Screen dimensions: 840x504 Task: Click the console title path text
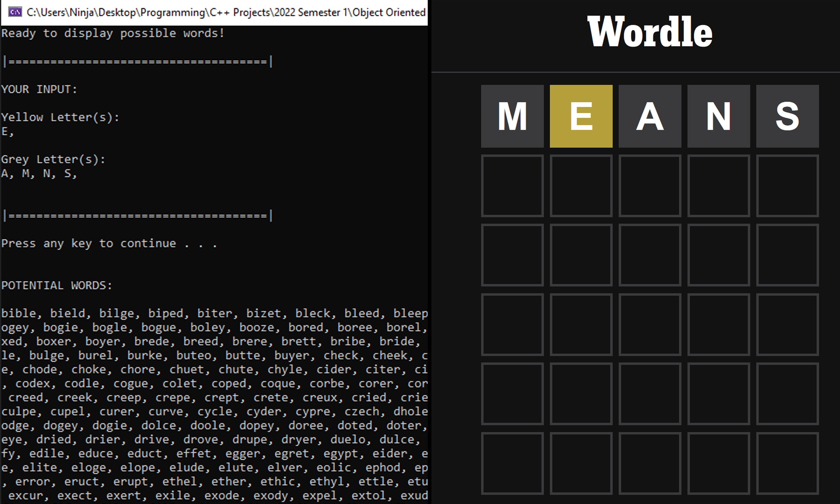(x=226, y=12)
